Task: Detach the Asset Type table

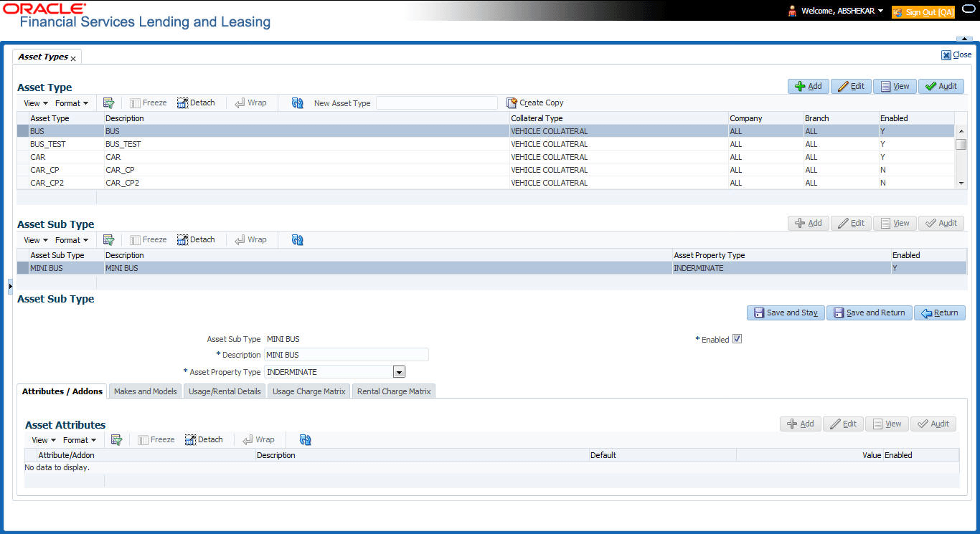Action: (196, 102)
